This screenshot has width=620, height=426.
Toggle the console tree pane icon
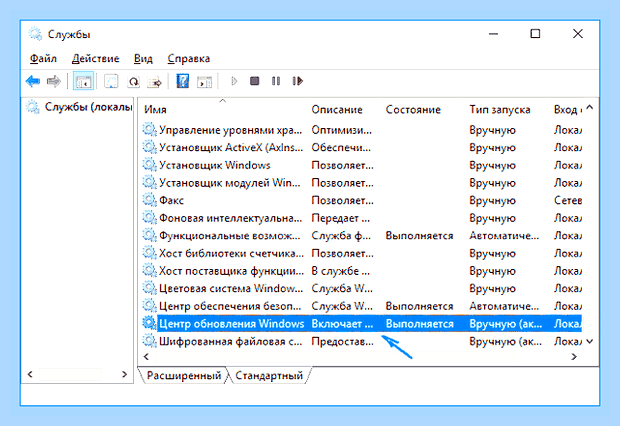(x=83, y=81)
